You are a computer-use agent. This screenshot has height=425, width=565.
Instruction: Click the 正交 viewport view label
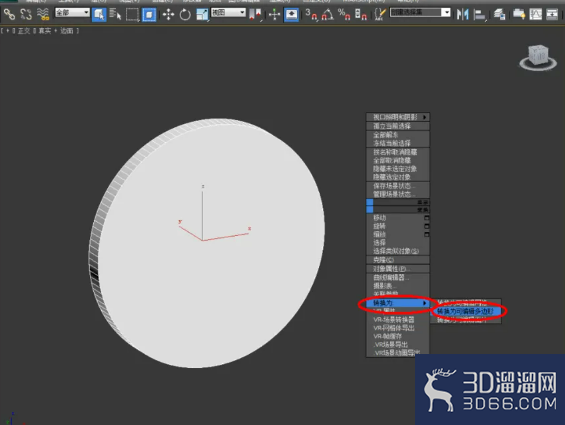click(x=23, y=31)
